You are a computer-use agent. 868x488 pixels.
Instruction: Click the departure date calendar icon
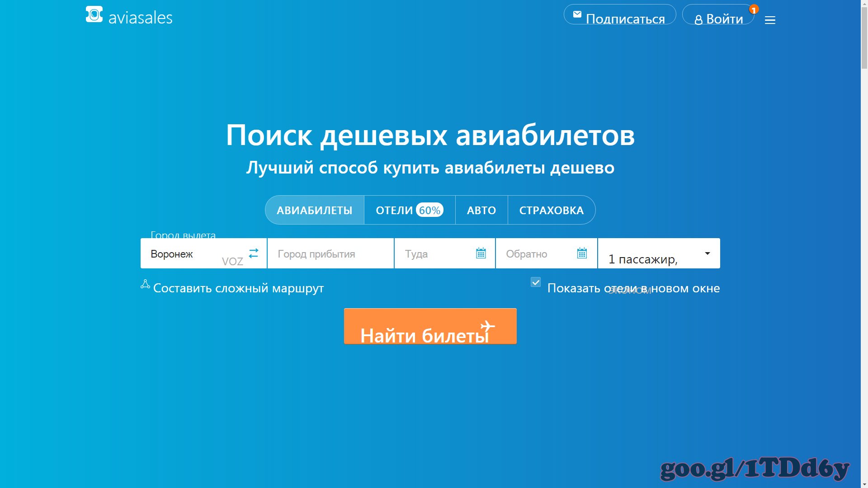(481, 253)
